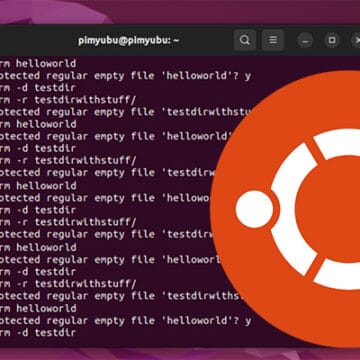
Task: Click the last 'rm -d testdir' line
Action: (x=38, y=333)
